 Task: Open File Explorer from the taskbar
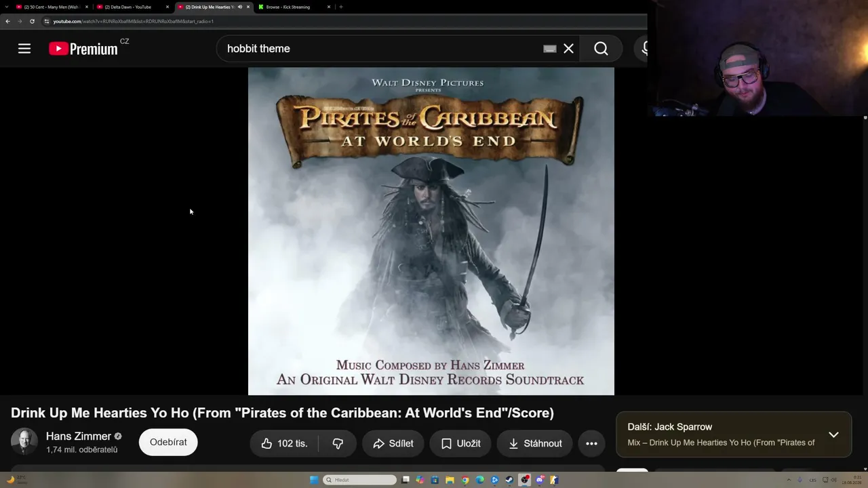[450, 480]
